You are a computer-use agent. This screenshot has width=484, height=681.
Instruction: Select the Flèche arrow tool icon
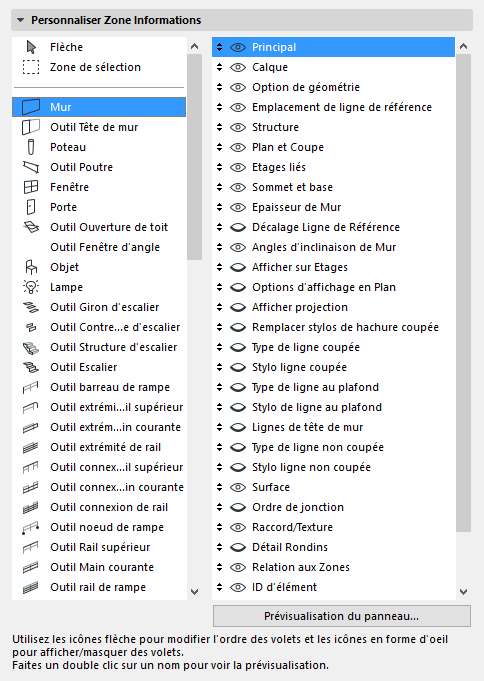(x=31, y=47)
